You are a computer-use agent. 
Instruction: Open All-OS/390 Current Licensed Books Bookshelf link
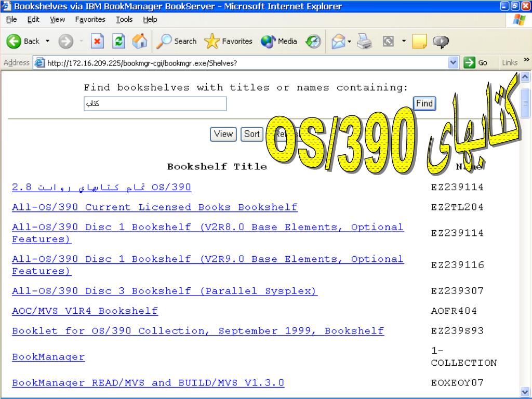[155, 207]
